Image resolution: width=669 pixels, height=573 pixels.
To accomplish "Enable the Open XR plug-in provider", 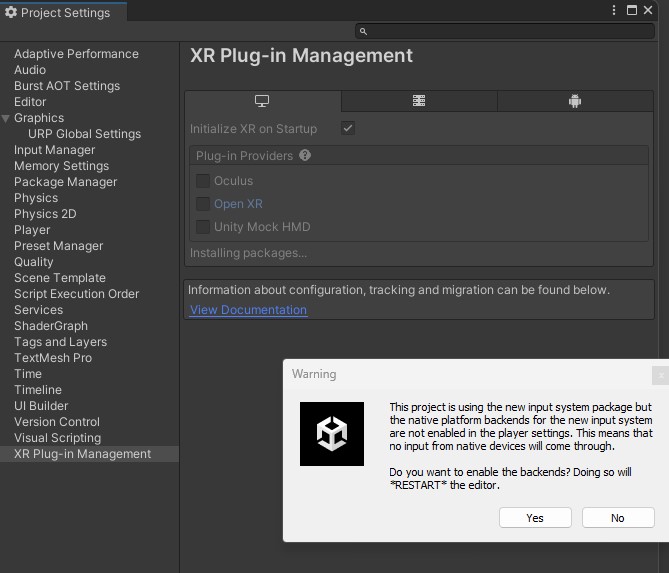I will [x=203, y=204].
